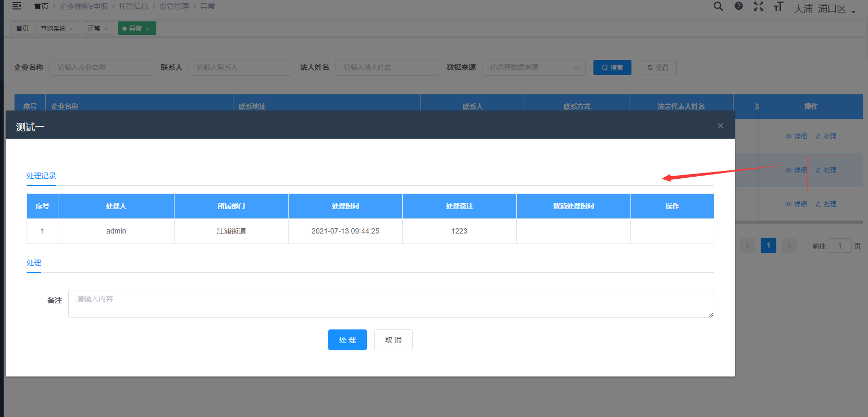Image resolution: width=868 pixels, height=417 pixels.
Task: Click the page jump number input
Action: [x=840, y=246]
